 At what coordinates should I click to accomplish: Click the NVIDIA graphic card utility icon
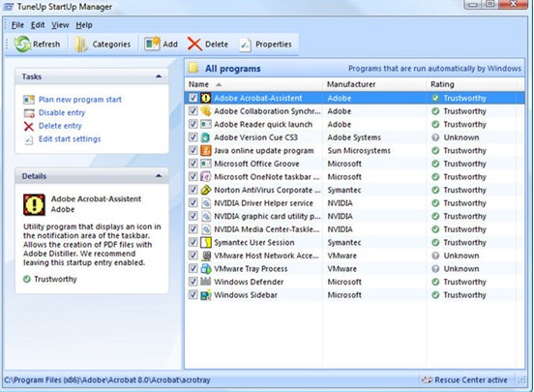click(x=205, y=216)
